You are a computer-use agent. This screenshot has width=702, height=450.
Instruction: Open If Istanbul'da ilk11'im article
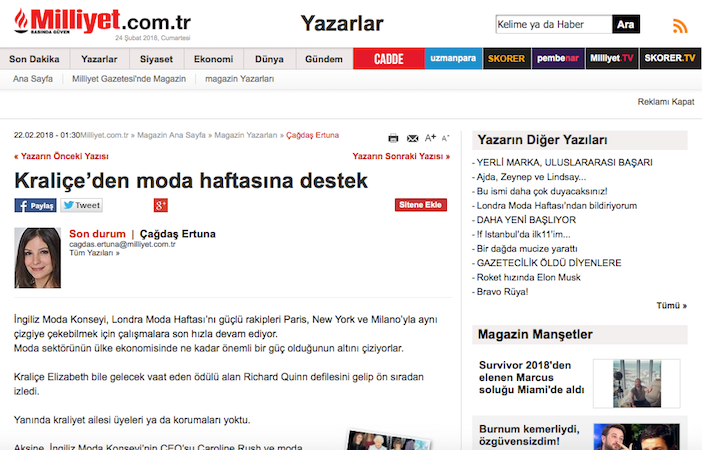click(x=523, y=234)
